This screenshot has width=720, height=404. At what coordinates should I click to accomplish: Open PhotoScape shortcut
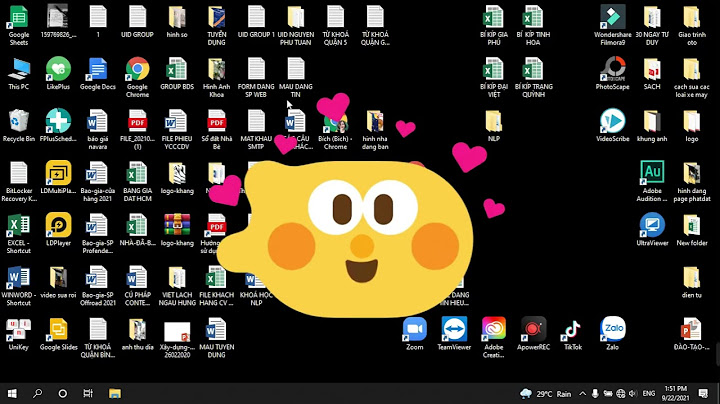click(613, 74)
